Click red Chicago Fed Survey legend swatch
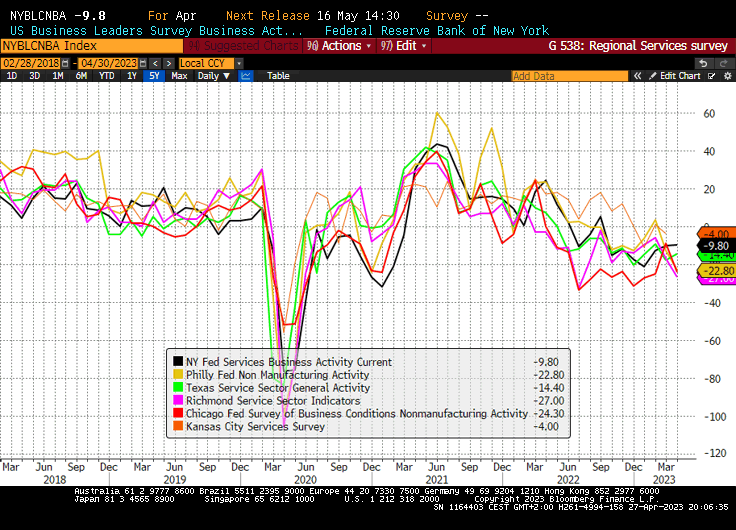 coord(178,413)
